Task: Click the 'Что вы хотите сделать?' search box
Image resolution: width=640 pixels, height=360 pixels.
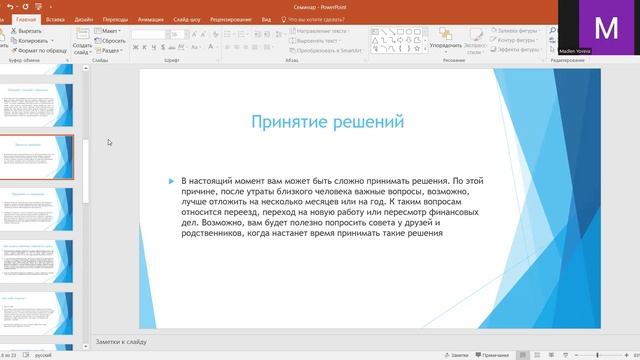Action: click(x=313, y=19)
